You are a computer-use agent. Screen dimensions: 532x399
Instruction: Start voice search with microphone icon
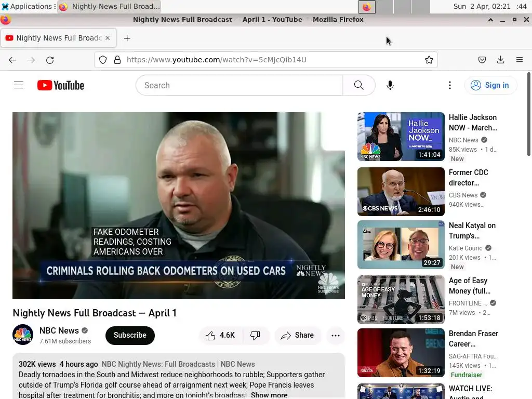click(390, 85)
